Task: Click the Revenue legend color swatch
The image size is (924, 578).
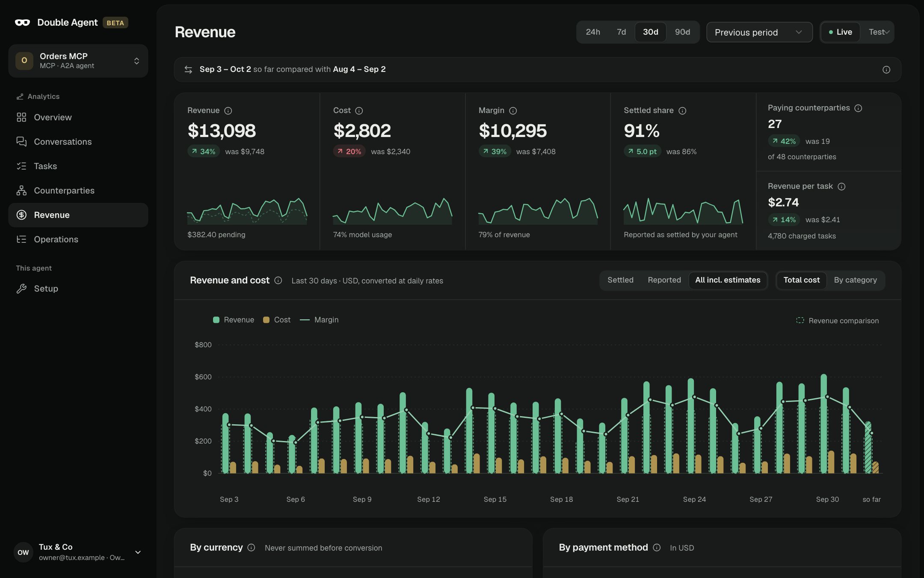Action: coord(216,320)
